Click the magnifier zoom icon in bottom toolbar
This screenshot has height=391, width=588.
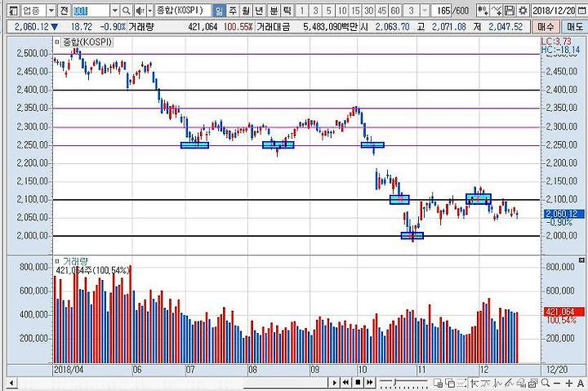546,383
